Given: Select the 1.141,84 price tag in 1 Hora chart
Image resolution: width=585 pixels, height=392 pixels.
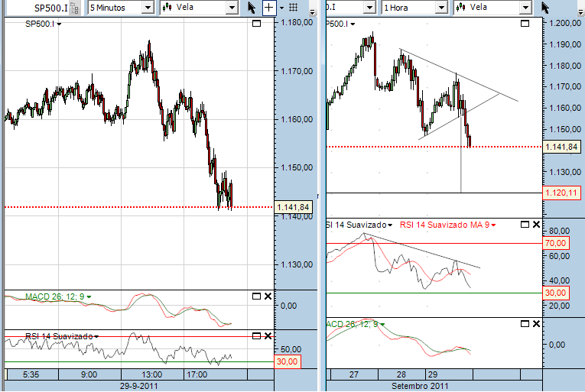Looking at the screenshot, I should pos(561,147).
